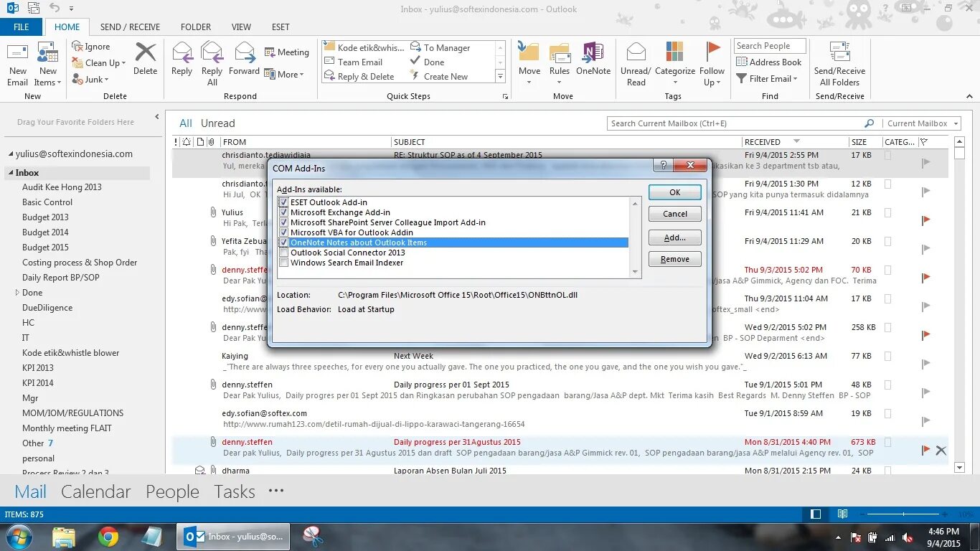The height and width of the screenshot is (551, 980).
Task: Switch to the VIEW tab
Action: [241, 27]
